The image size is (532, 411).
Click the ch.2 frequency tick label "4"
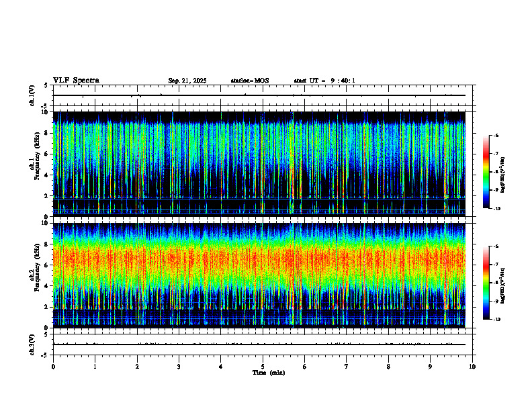pos(46,287)
